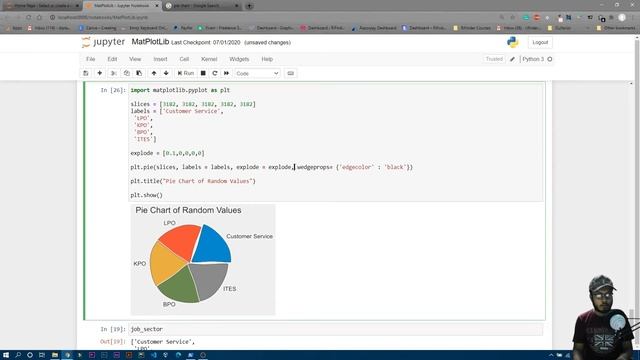Reload the page with the refresh icon
The width and height of the screenshot is (640, 360).
pyautogui.click(x=29, y=18)
